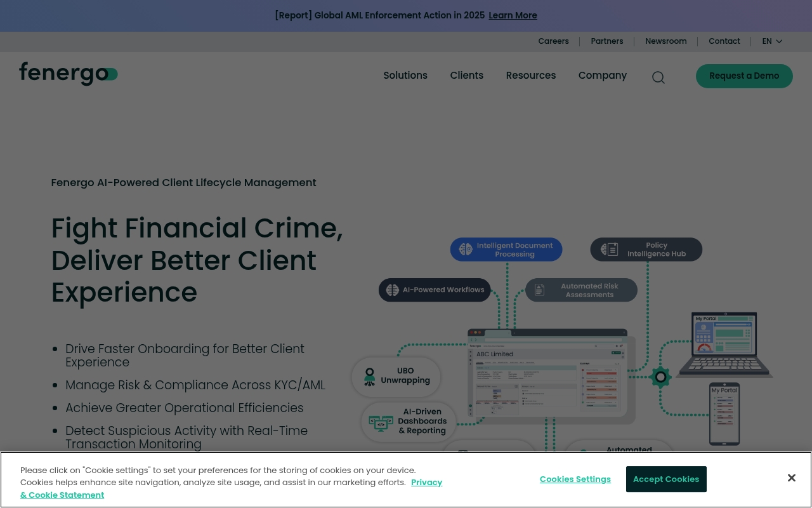This screenshot has width=812, height=508.
Task: Follow the Learn More report link
Action: pos(513,15)
